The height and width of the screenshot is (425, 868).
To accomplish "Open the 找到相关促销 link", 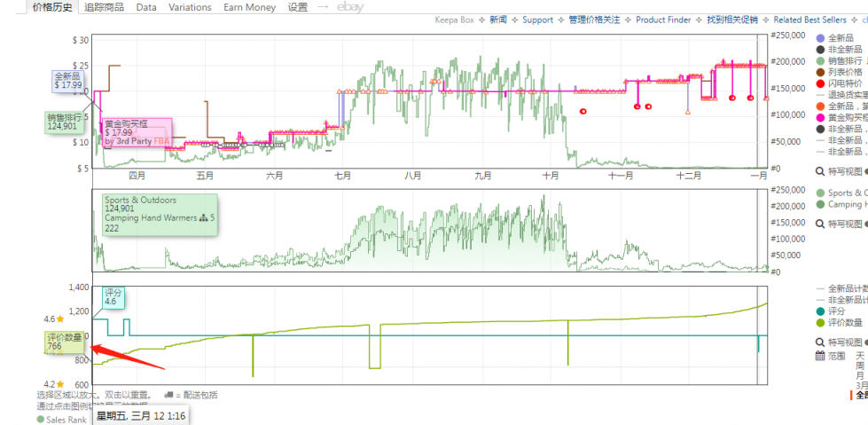I will 731,20.
